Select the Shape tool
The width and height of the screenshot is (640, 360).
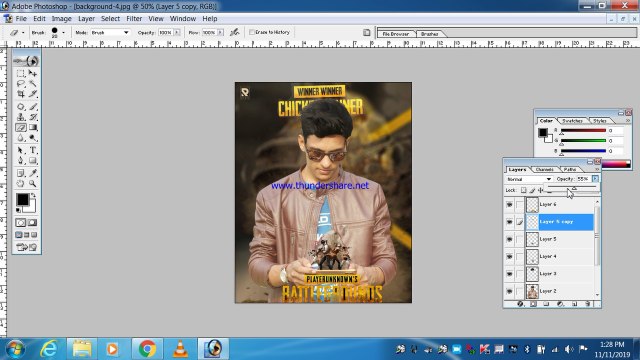pos(33,160)
